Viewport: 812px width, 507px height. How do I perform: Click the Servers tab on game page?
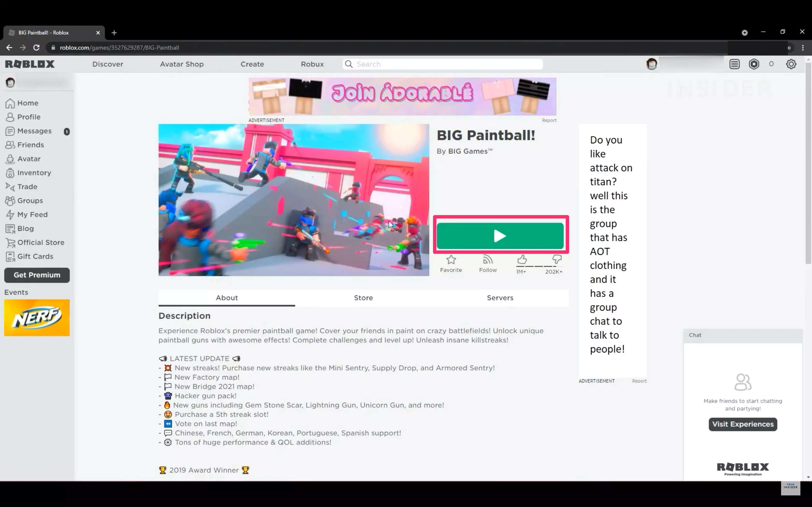500,297
